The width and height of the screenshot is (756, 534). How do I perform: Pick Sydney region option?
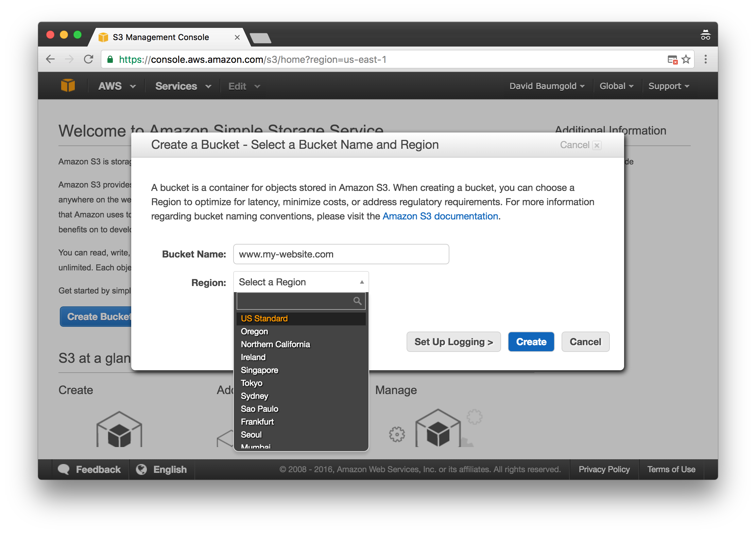pos(301,396)
